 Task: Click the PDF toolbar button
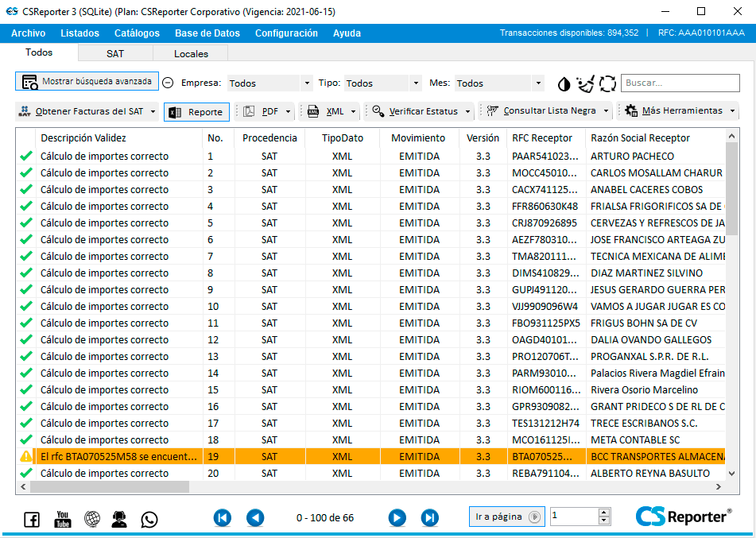point(262,111)
